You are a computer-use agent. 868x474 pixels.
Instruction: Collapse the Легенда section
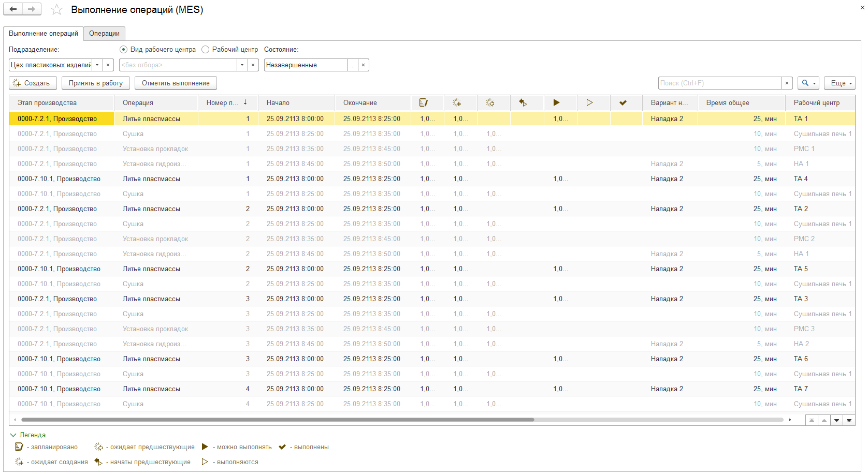click(13, 435)
